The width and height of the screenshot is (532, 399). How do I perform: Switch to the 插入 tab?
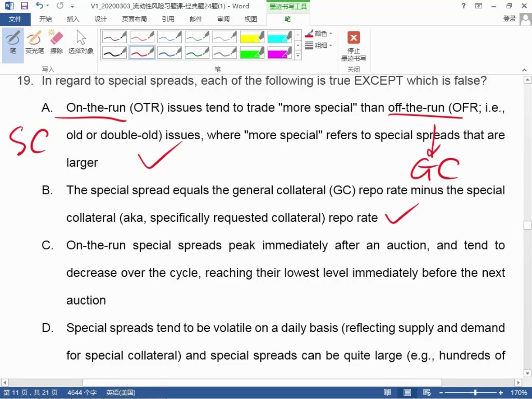73,19
